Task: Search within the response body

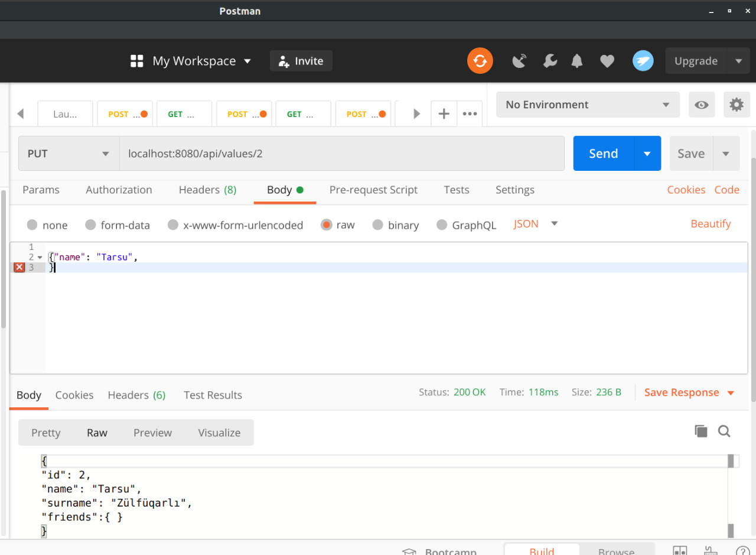Action: point(724,431)
